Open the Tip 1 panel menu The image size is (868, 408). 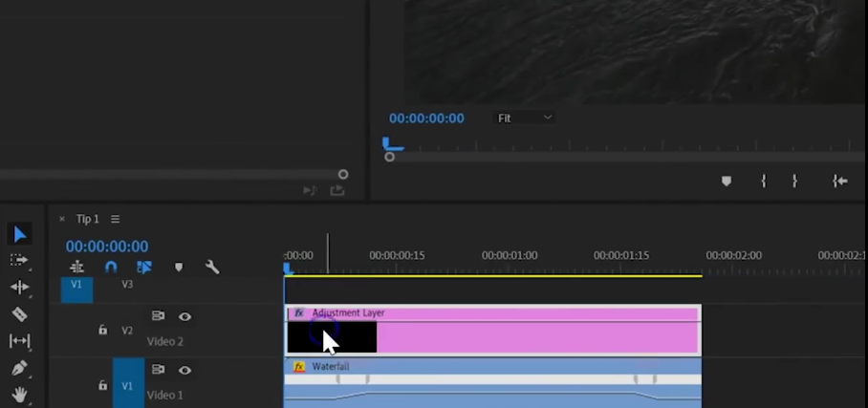116,219
